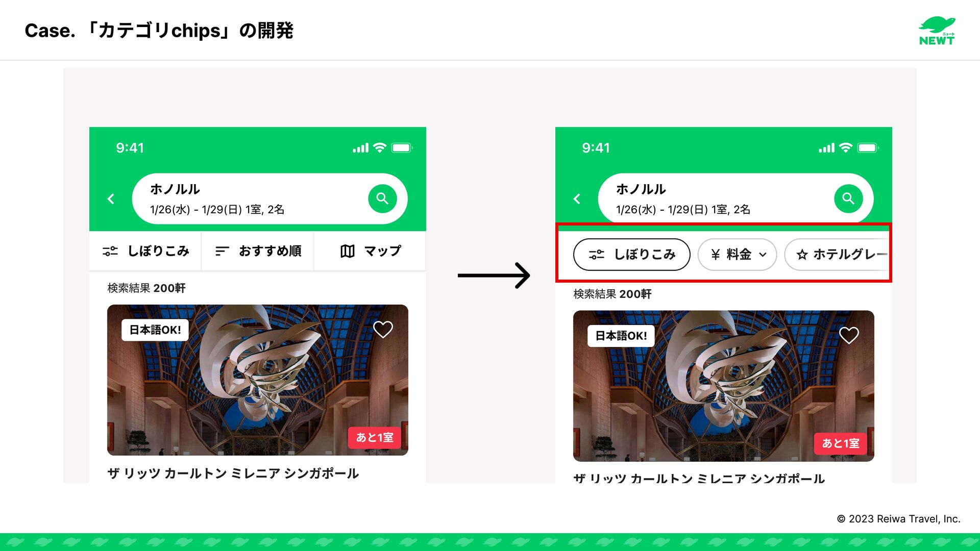
Task: Tap the ホテルグレー star chip
Action: pyautogui.click(x=838, y=254)
